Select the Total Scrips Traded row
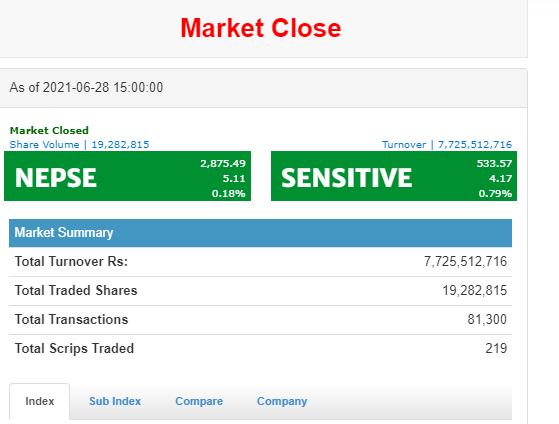 (260, 348)
